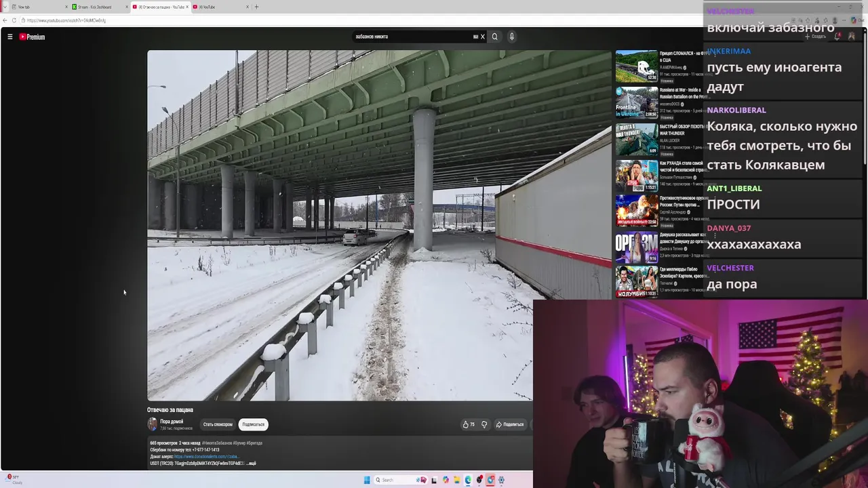
Task: Open the browser tab list dropdown arrow
Action: (x=4, y=7)
